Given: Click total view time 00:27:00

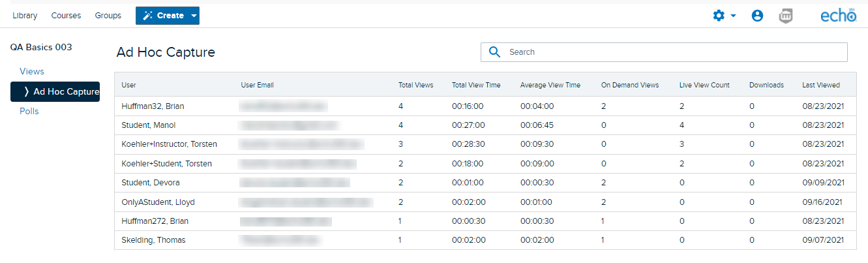Looking at the screenshot, I should [x=468, y=125].
